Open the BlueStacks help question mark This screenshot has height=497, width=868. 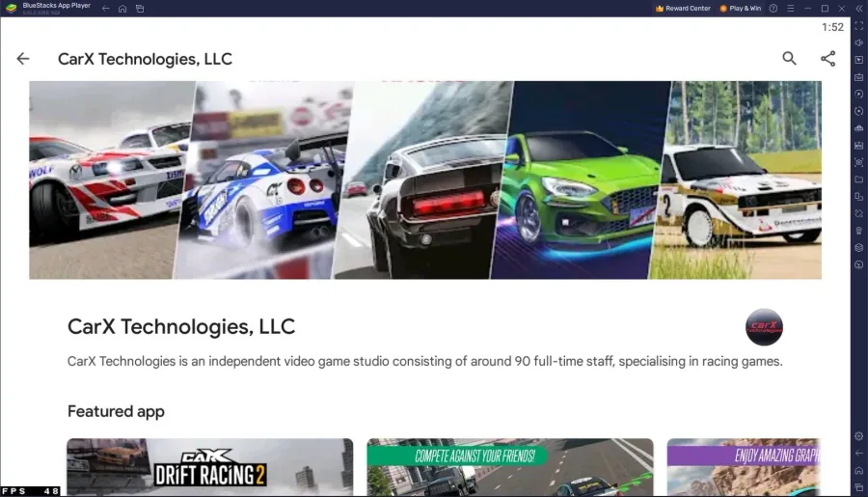coord(773,9)
